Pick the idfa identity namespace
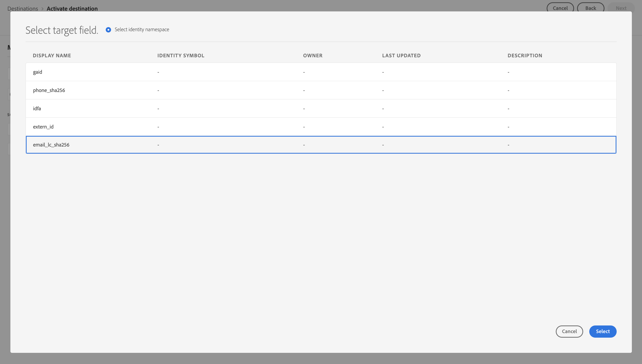The image size is (642, 364). pos(321,108)
